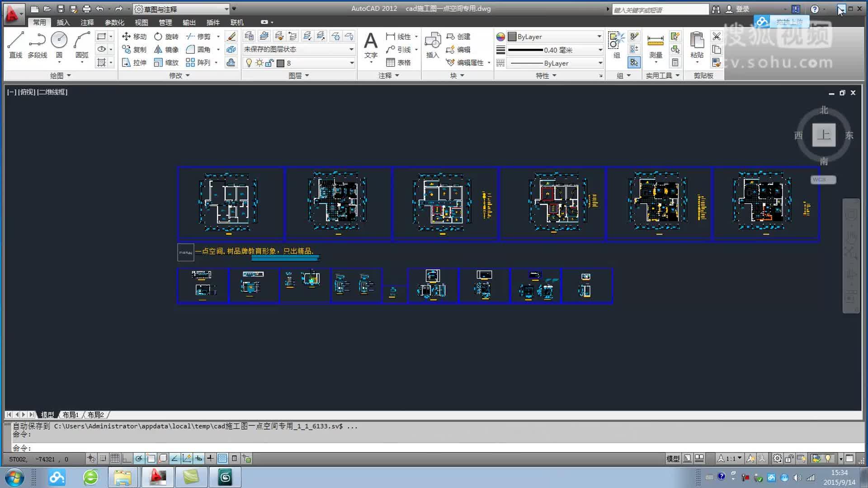
Task: Click the Polyline (多段线) tool
Action: click(37, 41)
